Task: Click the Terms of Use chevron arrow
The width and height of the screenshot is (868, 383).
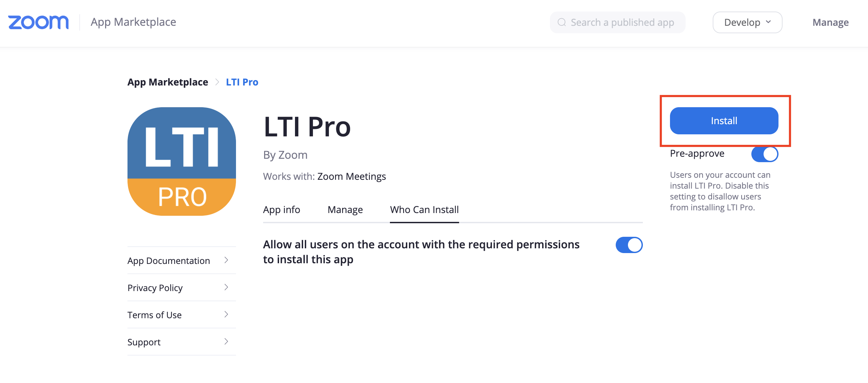Action: [226, 314]
